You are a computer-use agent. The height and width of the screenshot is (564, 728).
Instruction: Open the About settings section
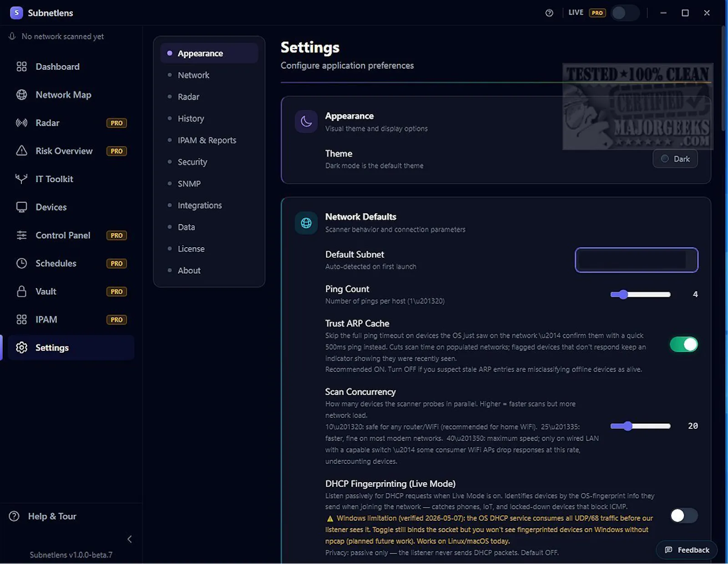pos(209,270)
